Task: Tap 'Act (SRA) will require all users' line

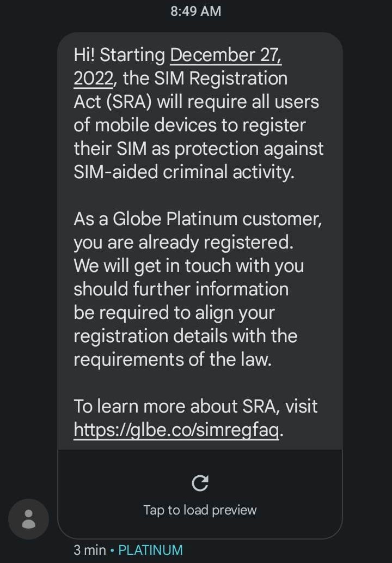Action: (x=196, y=102)
